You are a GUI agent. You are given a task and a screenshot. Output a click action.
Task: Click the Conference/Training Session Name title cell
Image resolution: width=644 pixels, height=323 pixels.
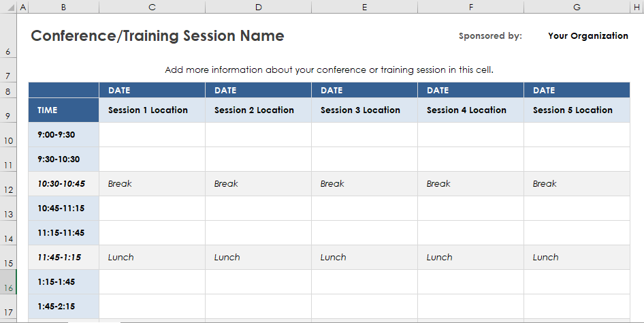(158, 35)
